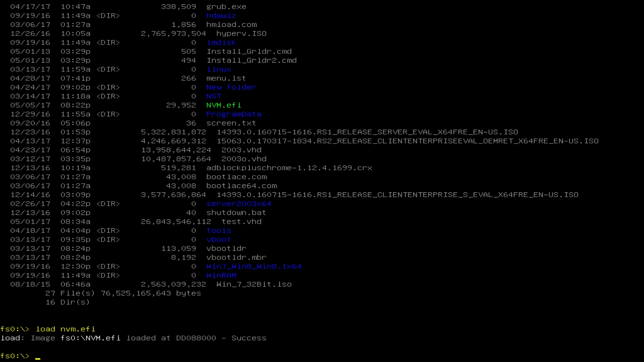Click adblockpluschrome-1.12.4.1699.crx file name
This screenshot has height=362, width=644.
289,168
